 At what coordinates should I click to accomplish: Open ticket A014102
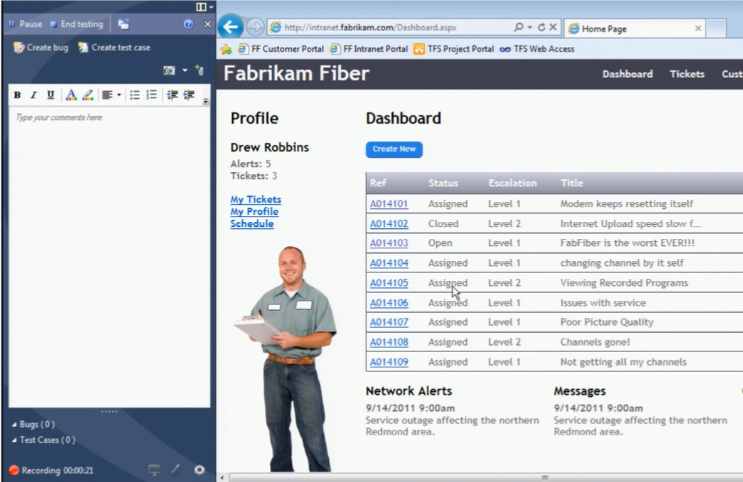coord(389,224)
